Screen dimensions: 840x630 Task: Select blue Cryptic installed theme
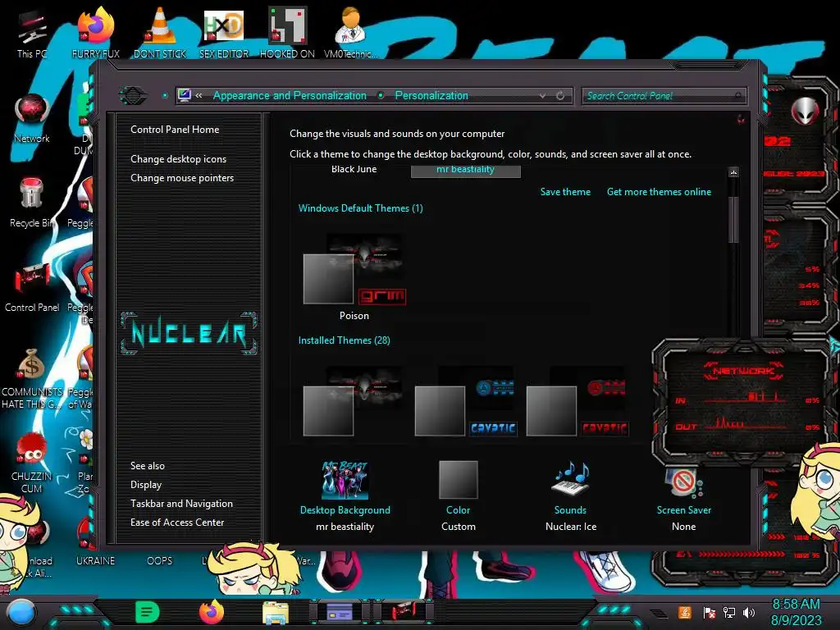(x=466, y=400)
